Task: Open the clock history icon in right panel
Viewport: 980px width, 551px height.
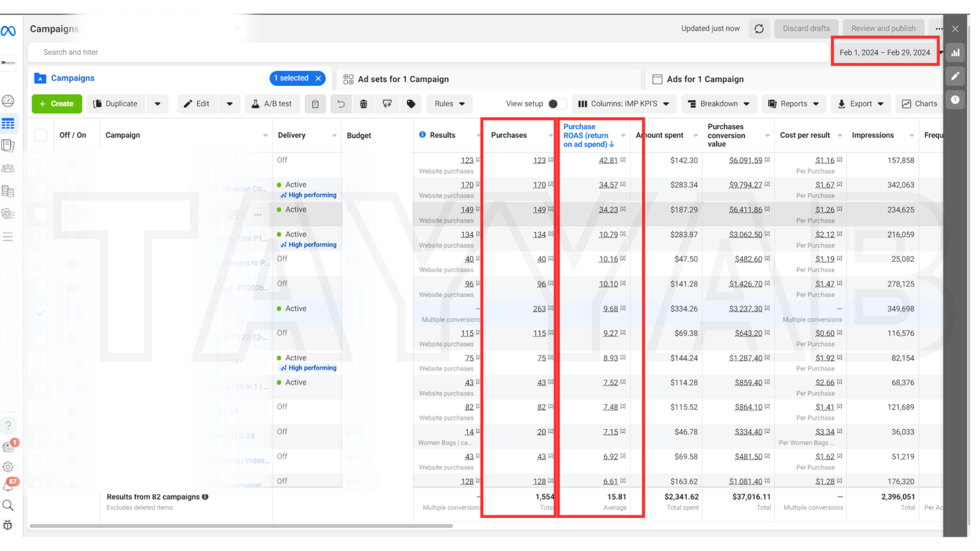Action: point(955,100)
